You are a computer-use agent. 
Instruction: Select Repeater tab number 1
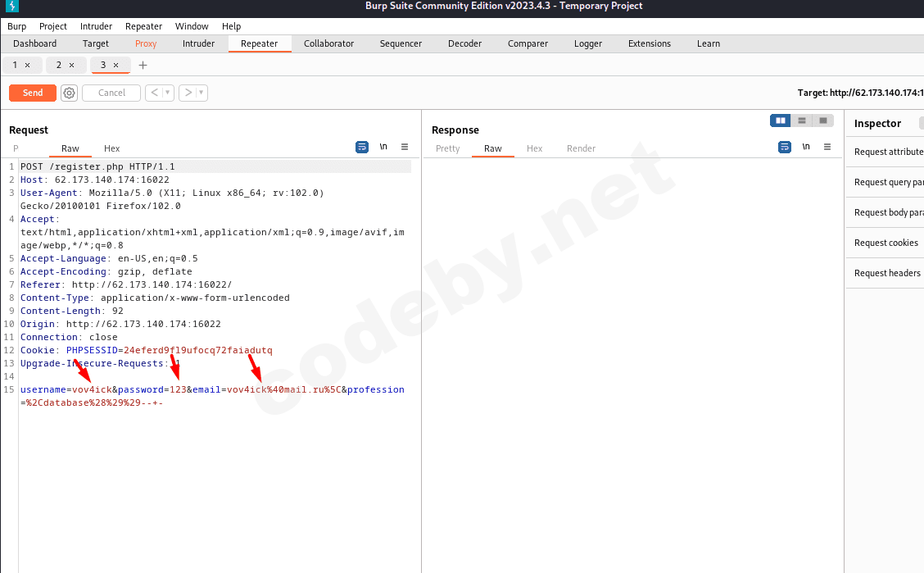coord(15,65)
